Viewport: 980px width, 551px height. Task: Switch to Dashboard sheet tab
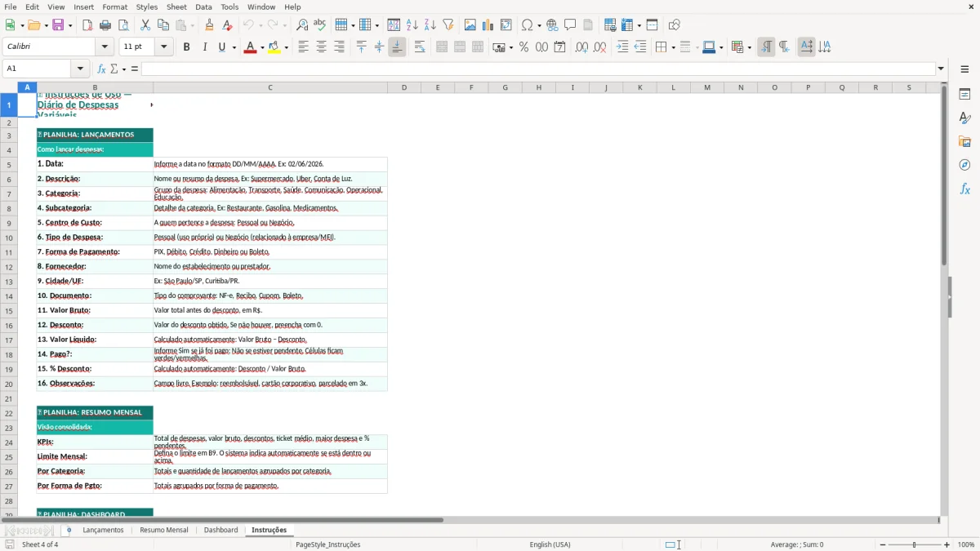220,530
